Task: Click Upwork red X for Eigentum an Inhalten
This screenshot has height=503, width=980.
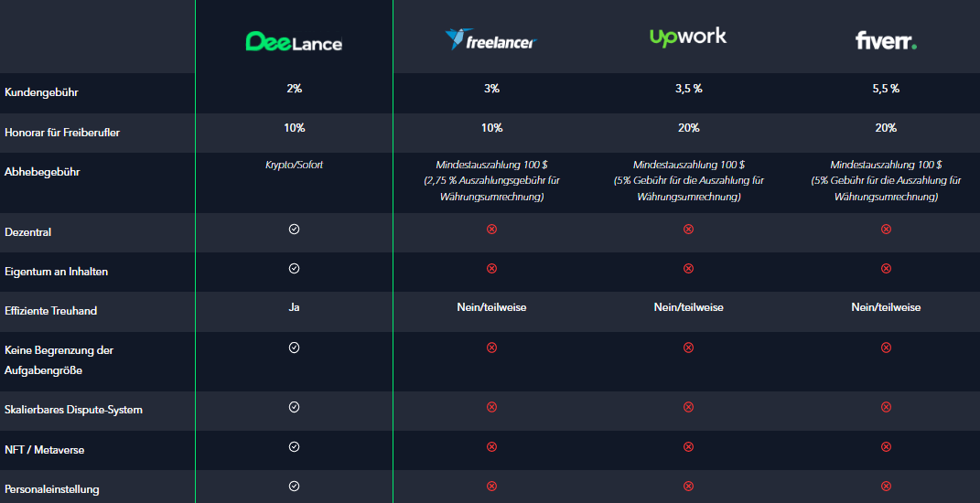Action: 688,269
